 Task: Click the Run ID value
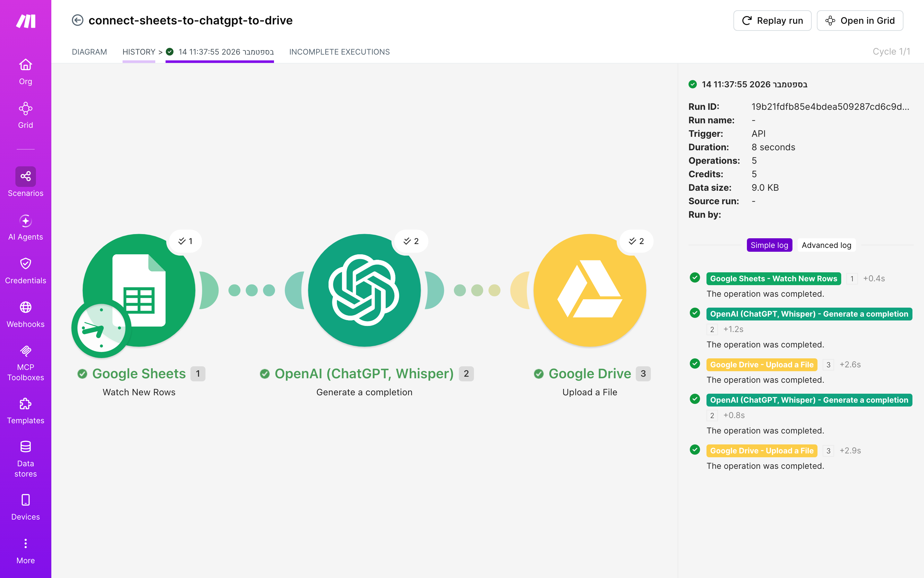(x=830, y=107)
